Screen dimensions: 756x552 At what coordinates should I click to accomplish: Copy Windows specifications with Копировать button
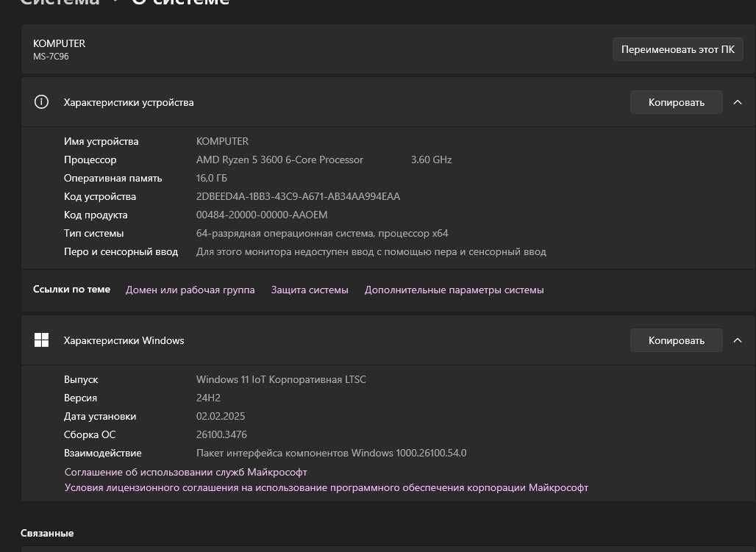(x=676, y=340)
